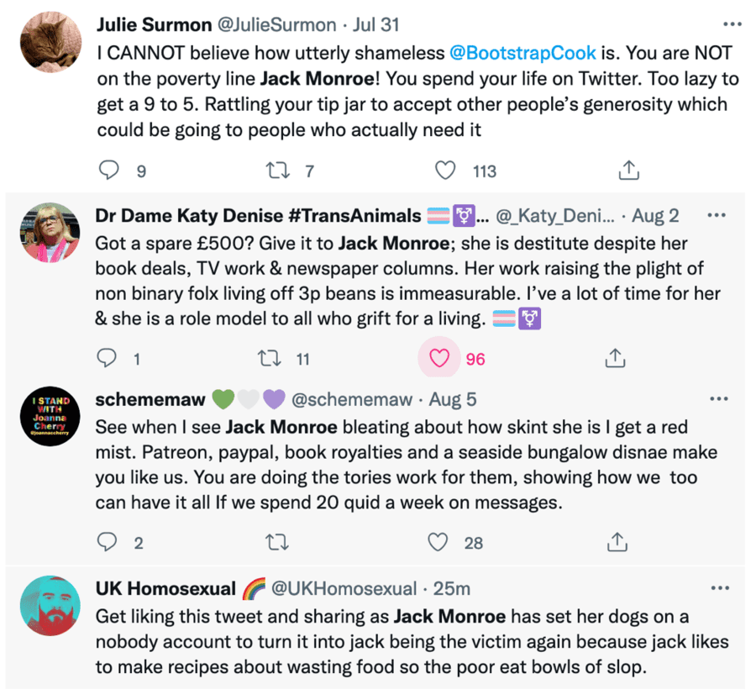Expand more menu on Katy Denise's tweet
Viewport: 756px width, 700px height.
[x=717, y=215]
